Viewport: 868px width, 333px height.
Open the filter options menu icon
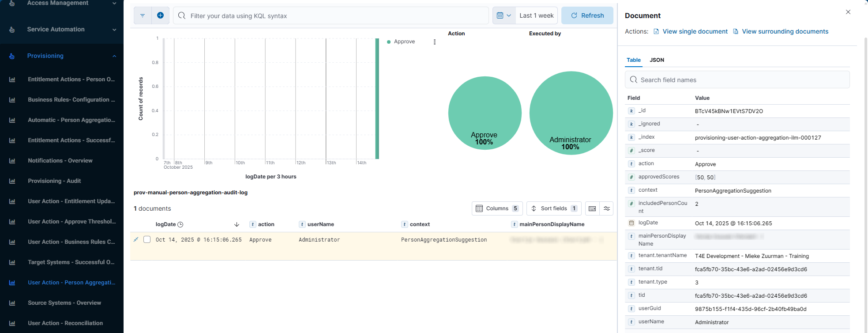click(143, 15)
